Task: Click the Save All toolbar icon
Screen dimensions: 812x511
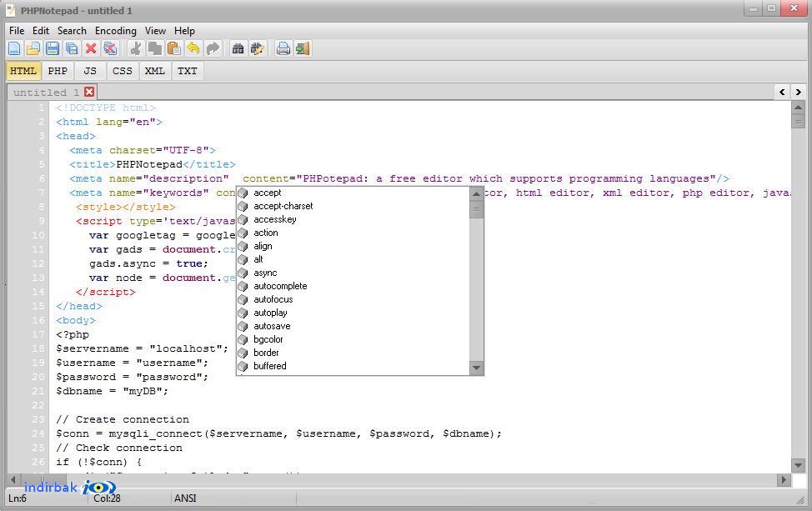Action: pyautogui.click(x=72, y=48)
